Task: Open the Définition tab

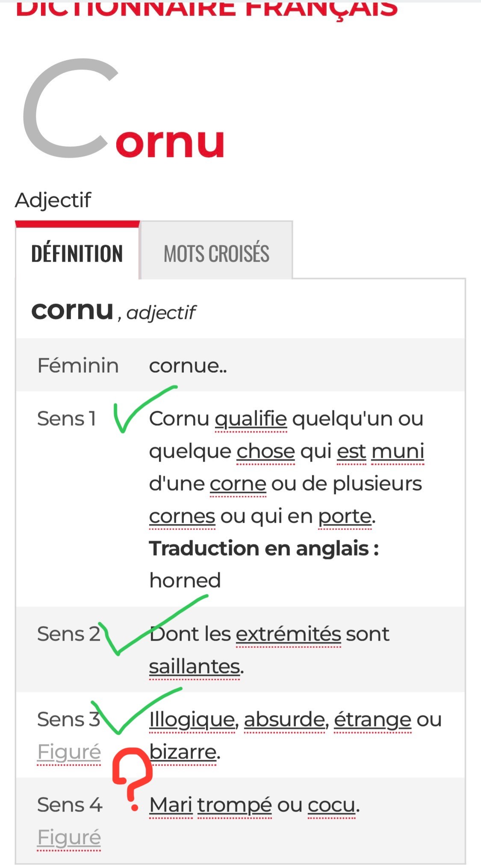Action: (x=77, y=253)
